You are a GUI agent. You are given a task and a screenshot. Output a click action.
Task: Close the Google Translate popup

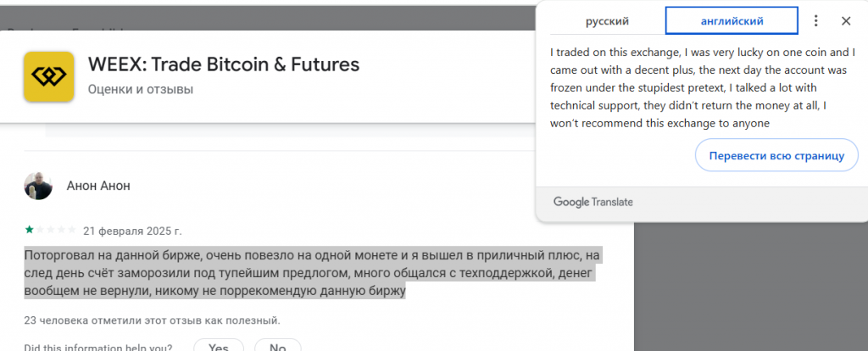coord(846,21)
